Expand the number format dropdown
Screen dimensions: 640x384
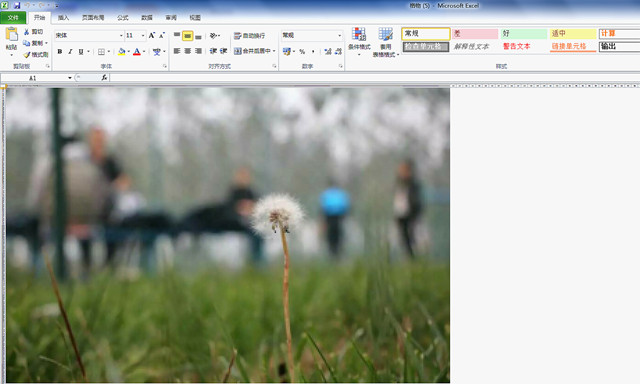point(340,36)
